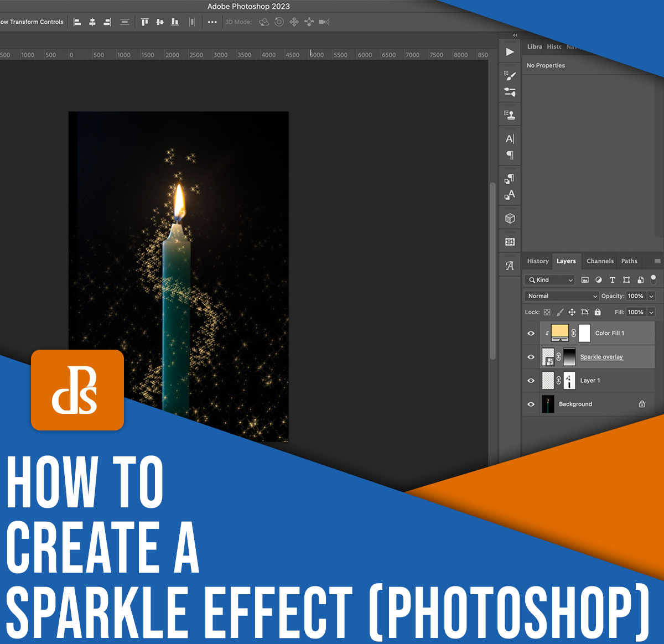664x644 pixels.
Task: Click the Background layer lock icon
Action: 642,404
